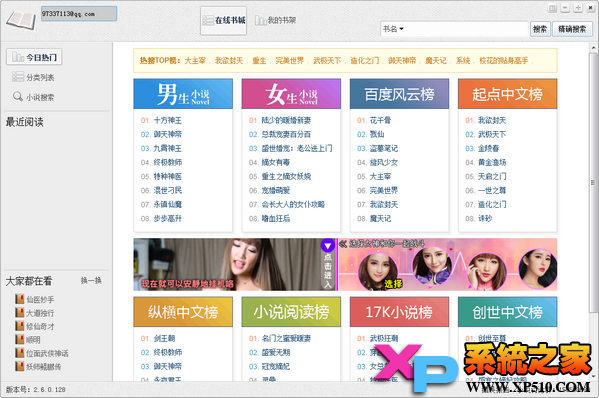Click the 创世中文榜 teal banner
This screenshot has width=599, height=398.
[x=507, y=312]
